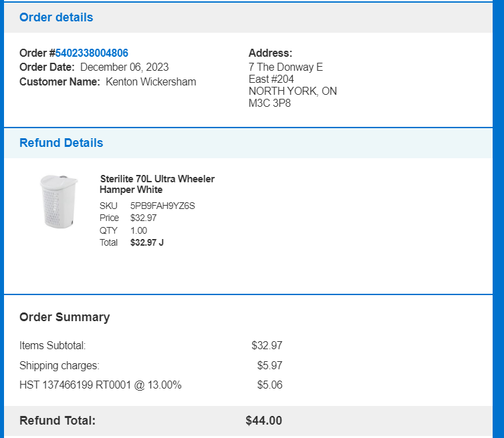Click the NORTH YORK, ON address line
This screenshot has height=438, width=504.
pos(293,91)
